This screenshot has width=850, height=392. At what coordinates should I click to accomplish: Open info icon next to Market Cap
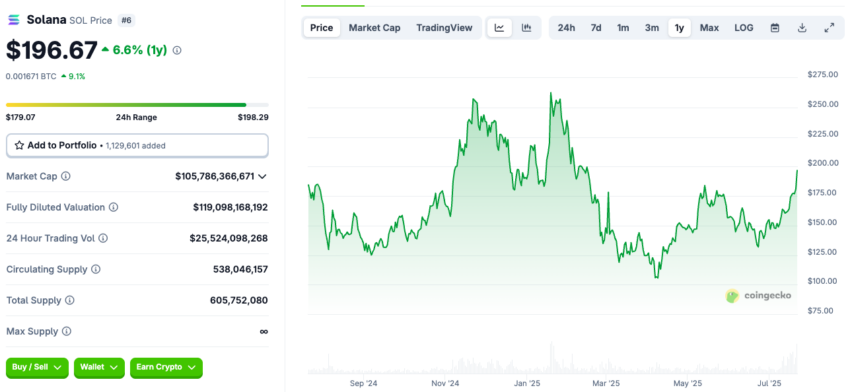pos(66,176)
